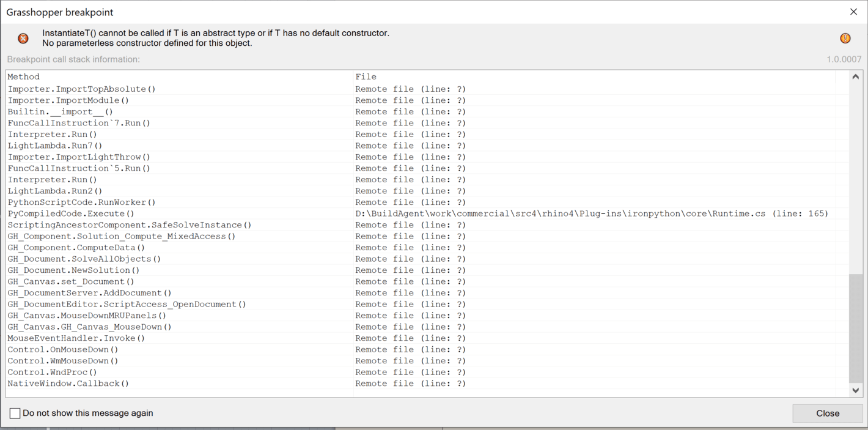Select the GH_Canvas.MouseDownMRUPanels() row

(421, 316)
